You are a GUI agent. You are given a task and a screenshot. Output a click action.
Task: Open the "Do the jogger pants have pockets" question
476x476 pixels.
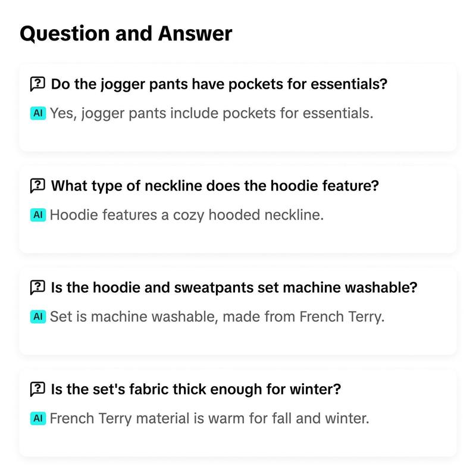[x=219, y=84]
